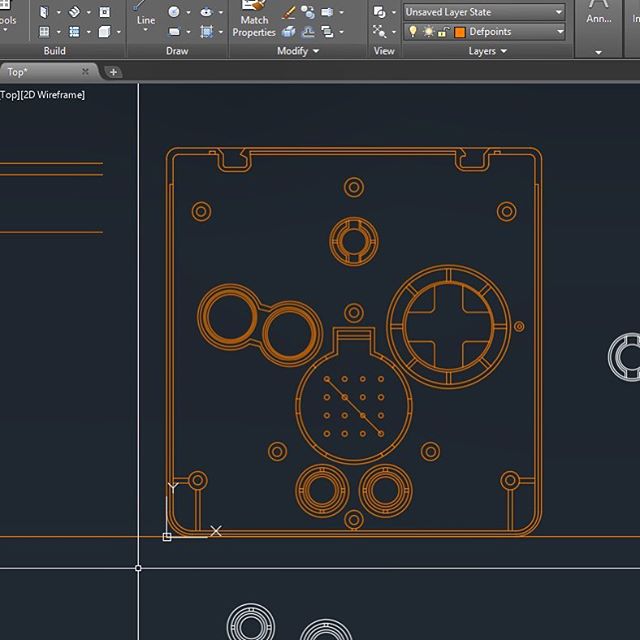640x640 pixels.
Task: Click the Stair tool icon in Build
Action: point(75,12)
